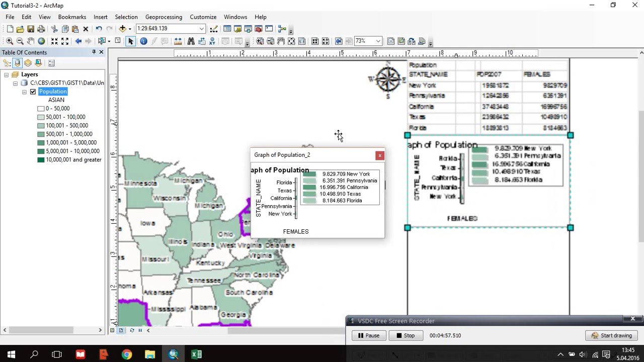Save the map document
This screenshot has height=362, width=644.
tap(31, 29)
